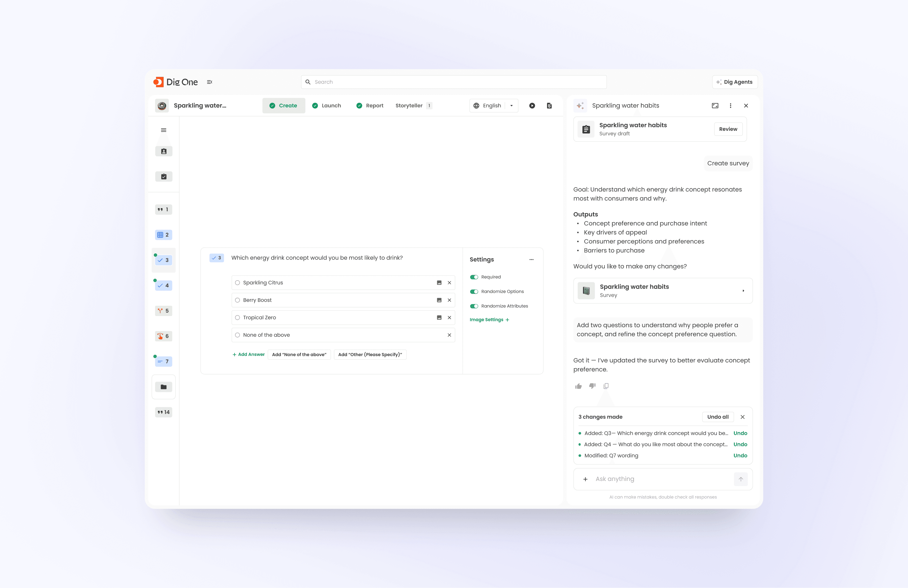Add image to Sparkling Citrus option

tap(439, 283)
